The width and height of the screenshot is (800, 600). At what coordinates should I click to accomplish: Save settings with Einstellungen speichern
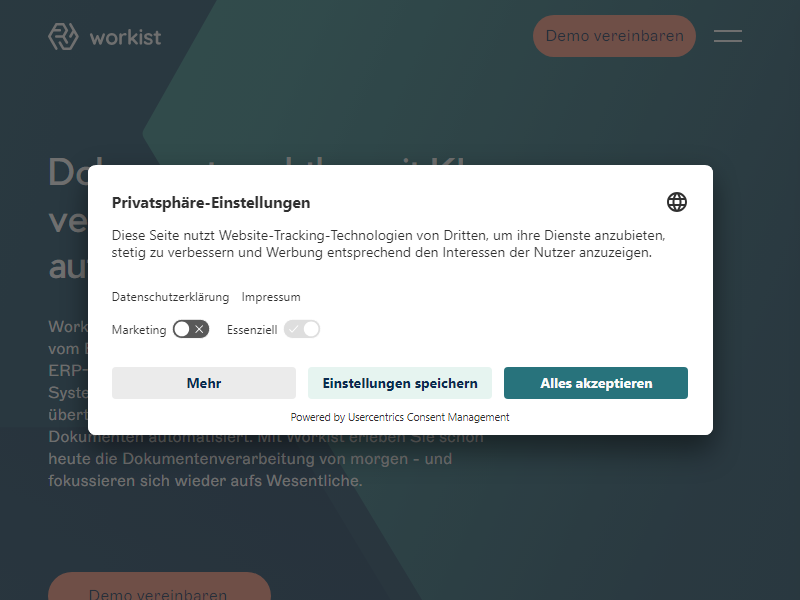point(400,383)
